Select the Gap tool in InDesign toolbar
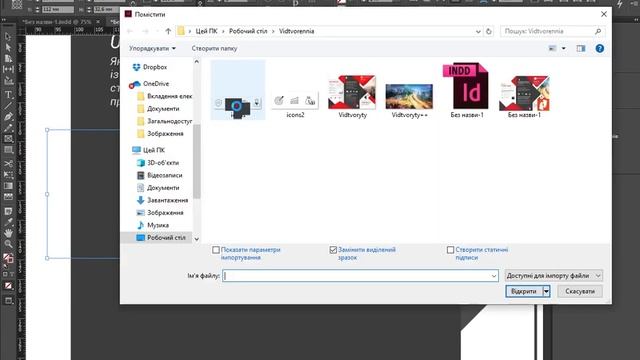The image size is (640, 360). point(8,69)
